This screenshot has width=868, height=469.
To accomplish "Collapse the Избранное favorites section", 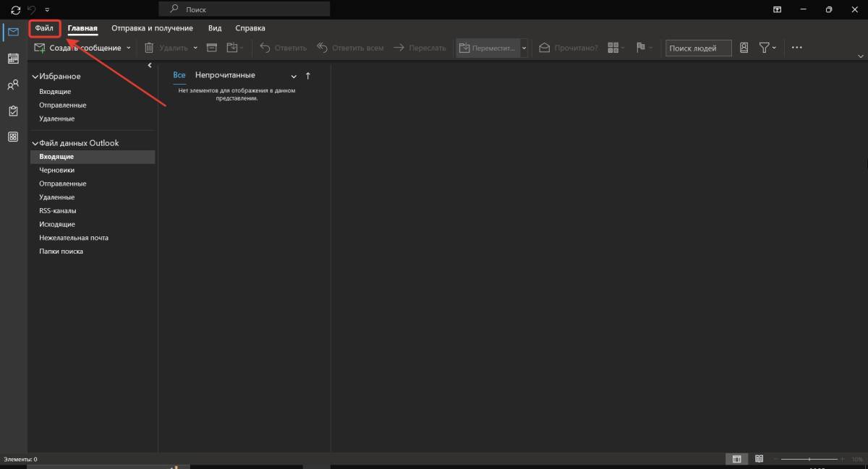I will coord(35,77).
